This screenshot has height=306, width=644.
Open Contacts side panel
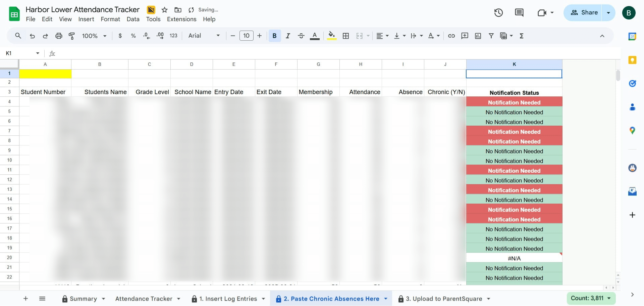[632, 107]
